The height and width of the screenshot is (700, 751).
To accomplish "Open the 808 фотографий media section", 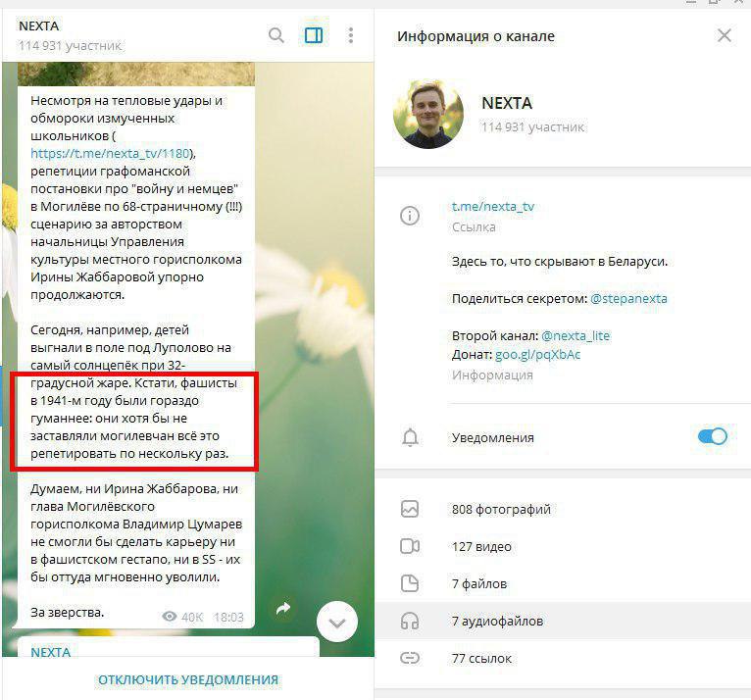I will click(563, 509).
